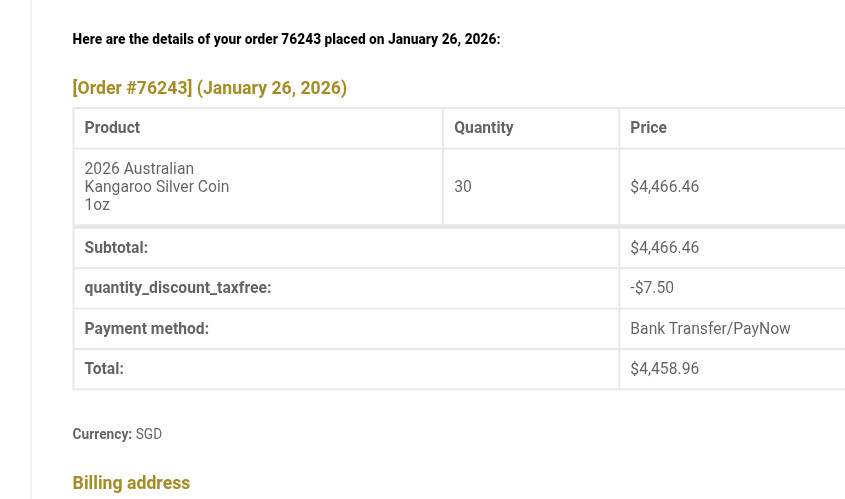Click the product price $4,466.46
This screenshot has width=845, height=499.
(664, 186)
